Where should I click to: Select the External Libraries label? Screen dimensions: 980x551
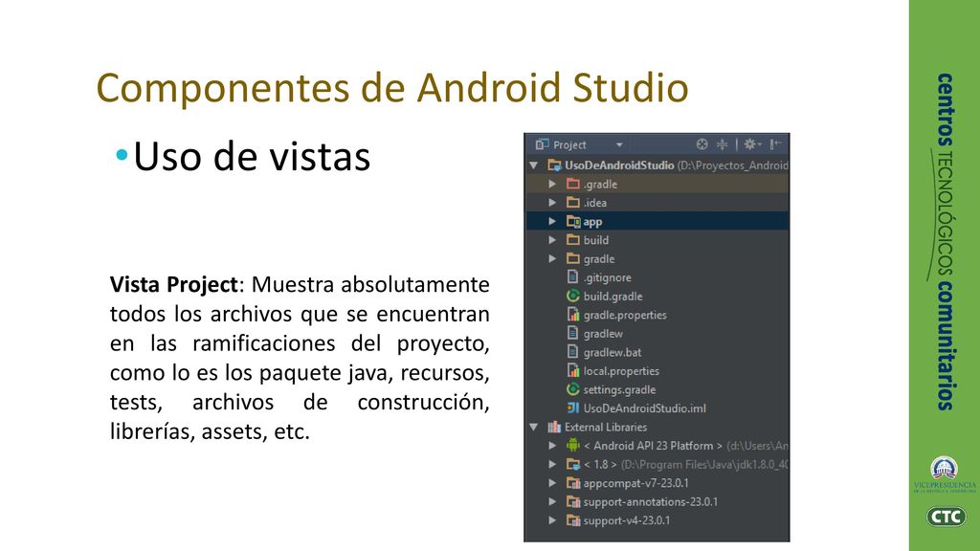[x=606, y=428]
